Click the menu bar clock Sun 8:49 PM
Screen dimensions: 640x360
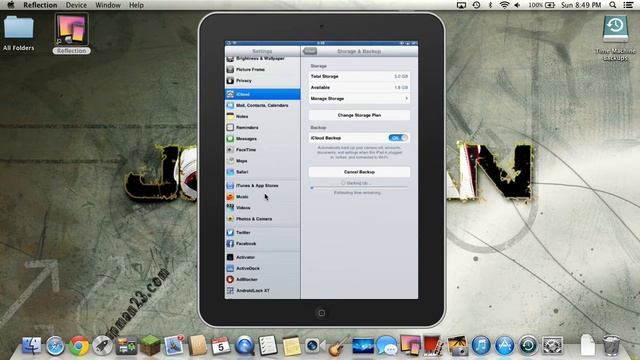click(581, 5)
